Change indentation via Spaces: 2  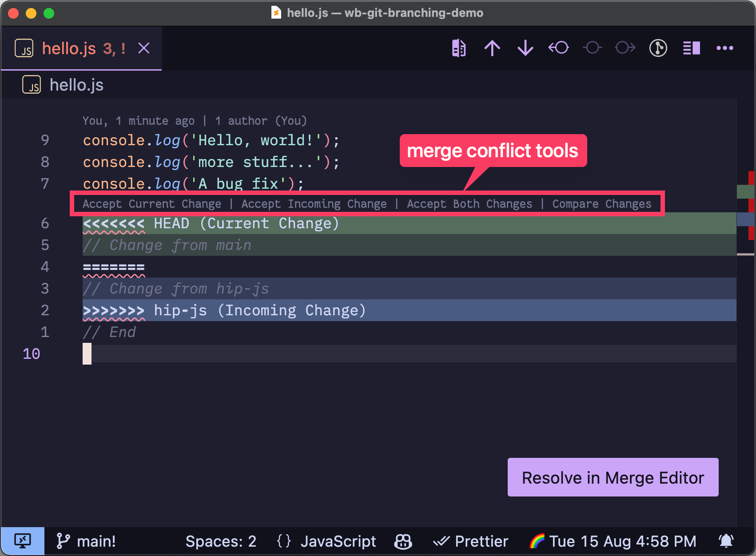[x=221, y=541]
